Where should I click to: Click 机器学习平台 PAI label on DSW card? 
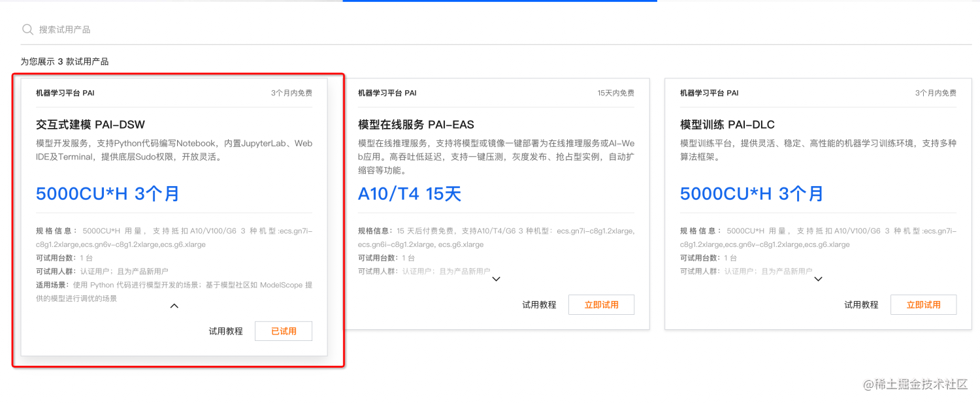pyautogui.click(x=65, y=93)
